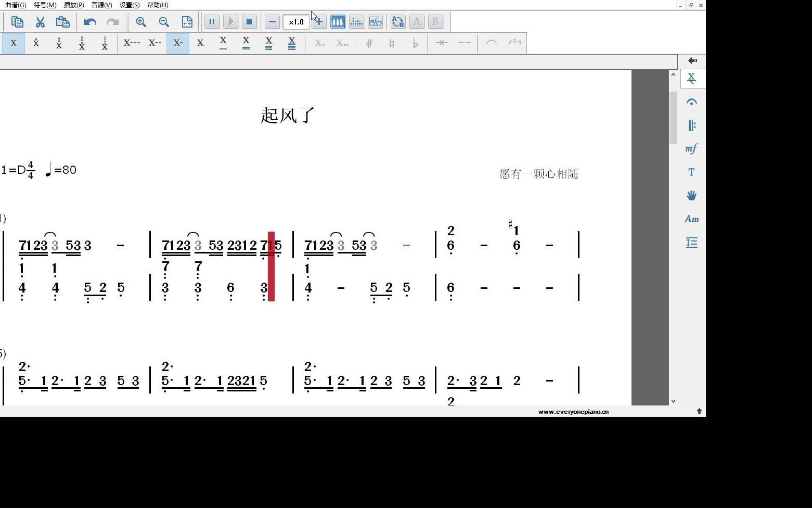Select the note with two octave dots
Screen dimensions: 812x508
point(59,43)
